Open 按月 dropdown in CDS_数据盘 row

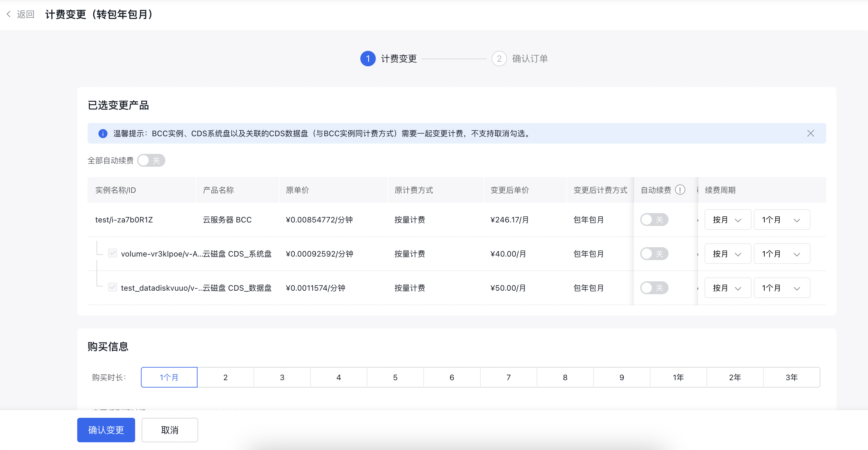tap(727, 288)
